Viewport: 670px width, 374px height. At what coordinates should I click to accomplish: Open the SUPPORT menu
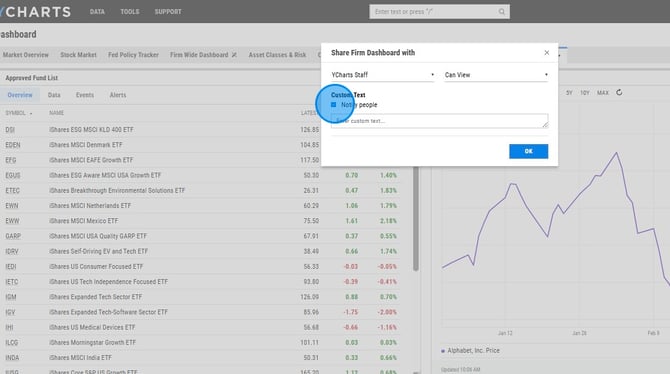point(168,12)
